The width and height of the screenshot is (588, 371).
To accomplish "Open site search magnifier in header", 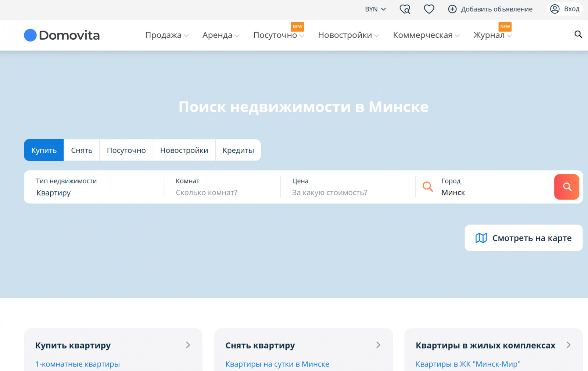I will coord(578,34).
